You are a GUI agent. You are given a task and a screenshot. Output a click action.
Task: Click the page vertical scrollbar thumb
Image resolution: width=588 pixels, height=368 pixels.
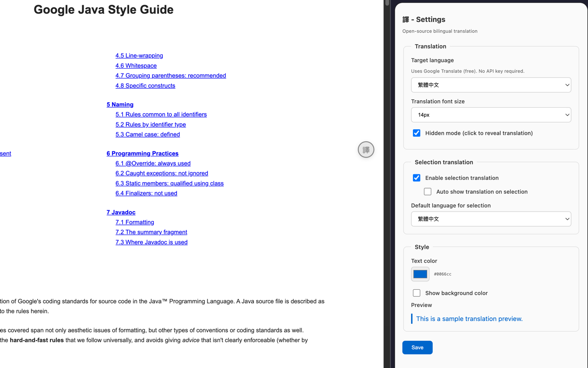(387, 3)
